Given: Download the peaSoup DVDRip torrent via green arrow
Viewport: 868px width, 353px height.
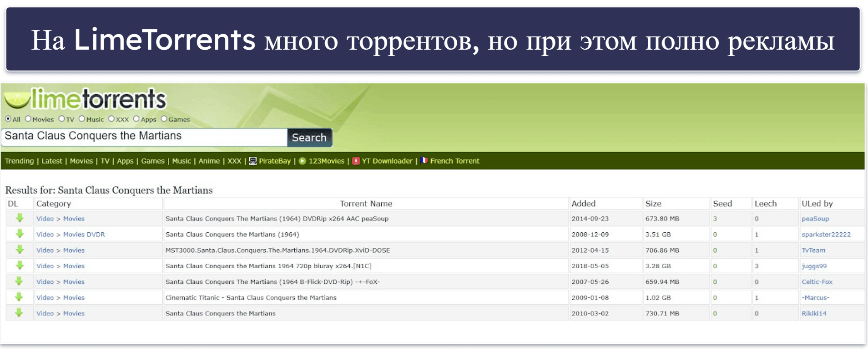Looking at the screenshot, I should [20, 218].
